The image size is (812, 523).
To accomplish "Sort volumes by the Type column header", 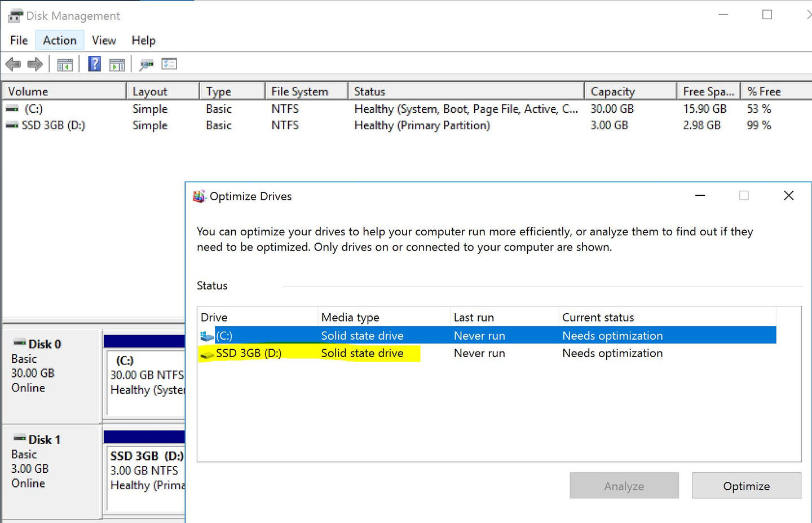I will click(232, 91).
